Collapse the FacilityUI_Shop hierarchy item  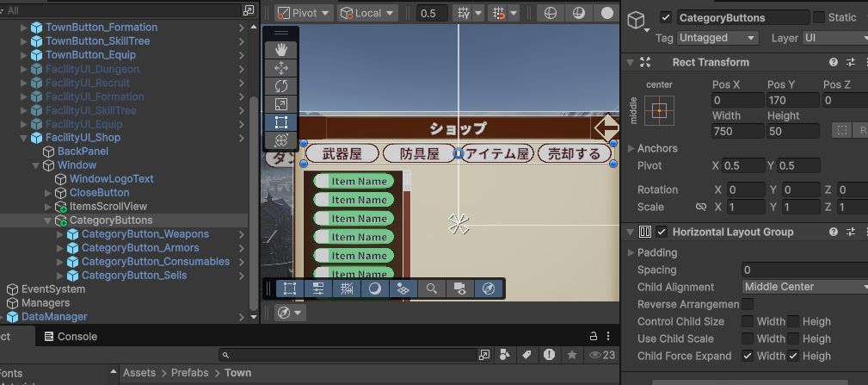coord(24,138)
